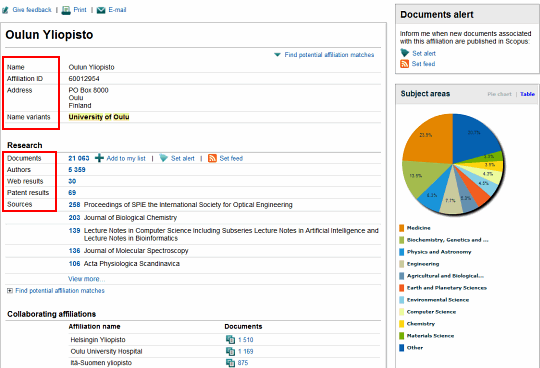This screenshot has width=540, height=368.
Task: Open the 21 063 documents count
Action: point(79,158)
